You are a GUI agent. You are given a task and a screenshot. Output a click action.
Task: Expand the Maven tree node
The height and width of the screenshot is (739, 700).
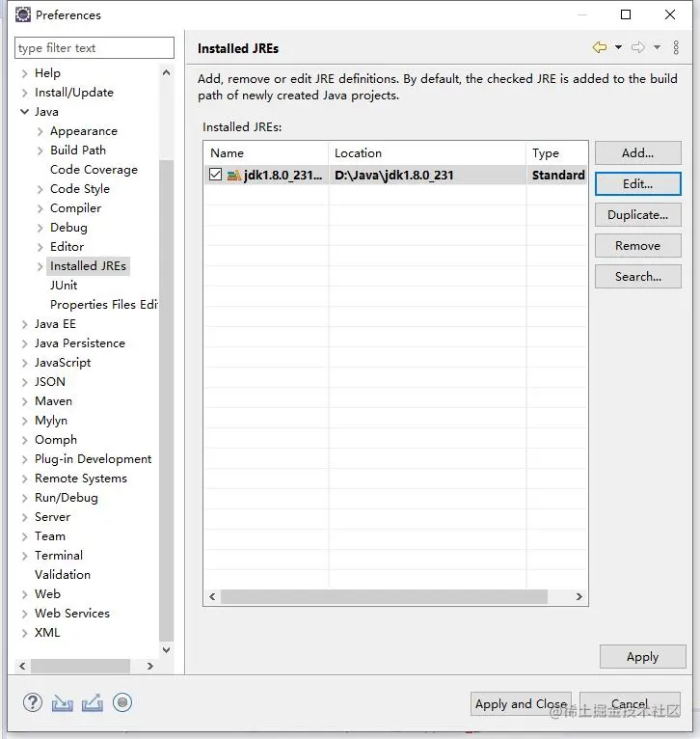(x=24, y=401)
